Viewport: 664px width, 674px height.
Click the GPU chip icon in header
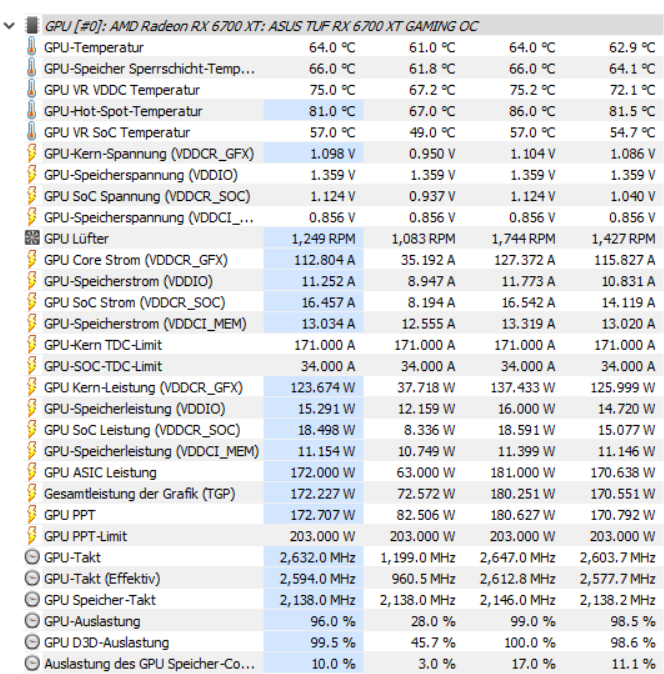pos(31,26)
